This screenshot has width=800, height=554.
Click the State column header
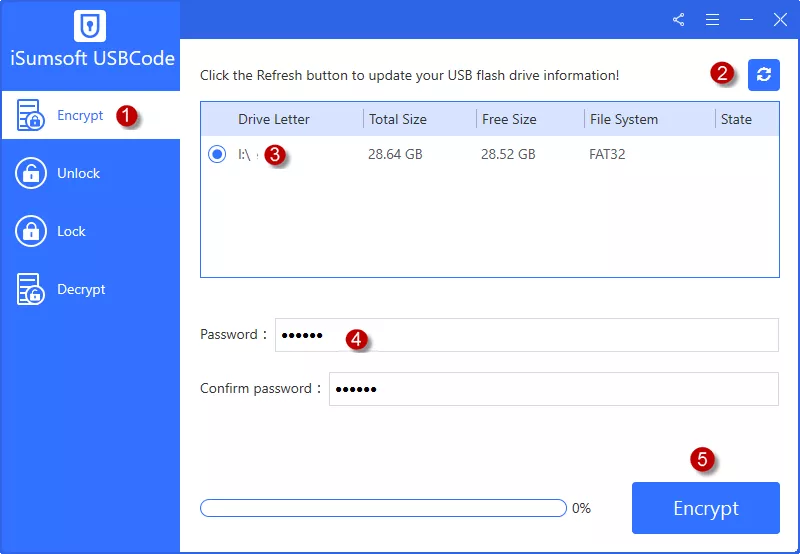tap(736, 119)
